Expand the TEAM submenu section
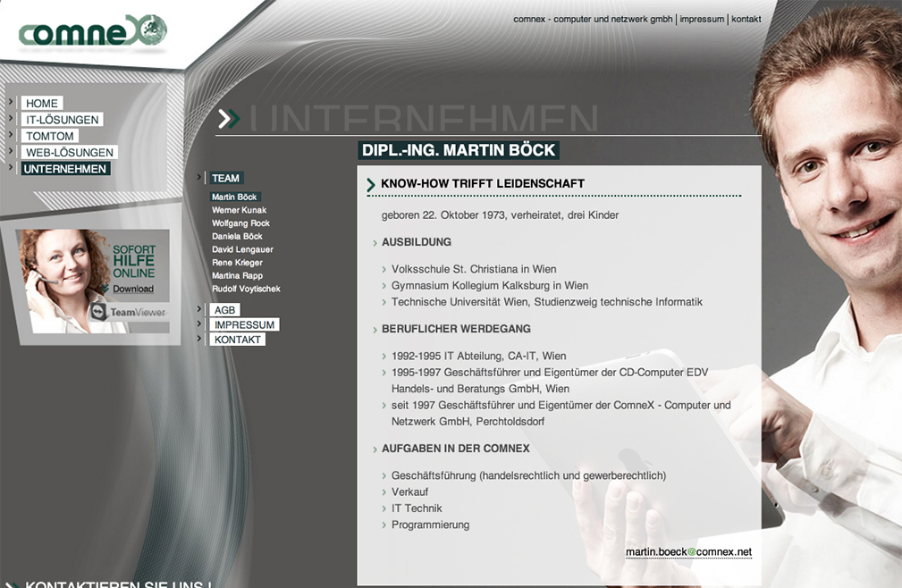The width and height of the screenshot is (902, 588). (225, 178)
